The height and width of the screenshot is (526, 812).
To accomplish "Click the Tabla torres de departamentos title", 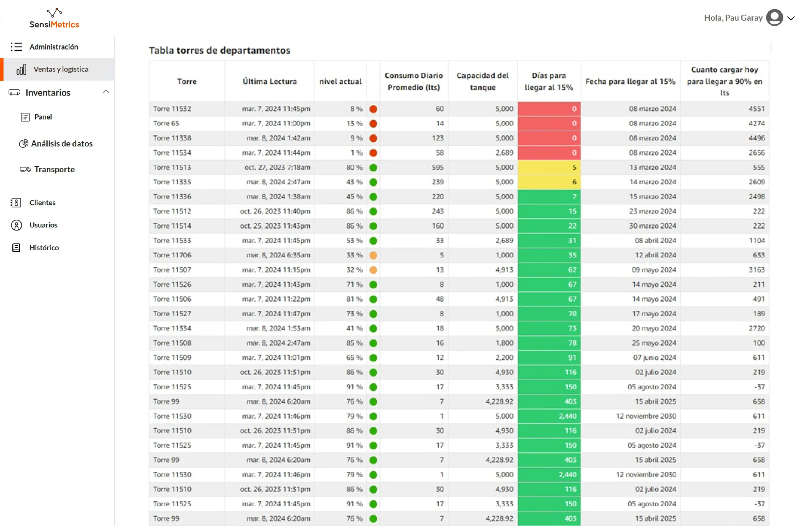I will coord(219,50).
